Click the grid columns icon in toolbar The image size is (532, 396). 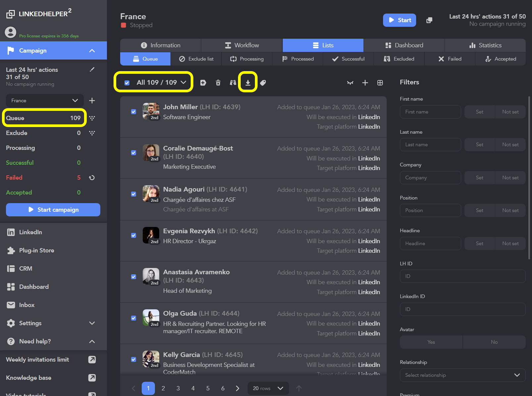point(380,83)
